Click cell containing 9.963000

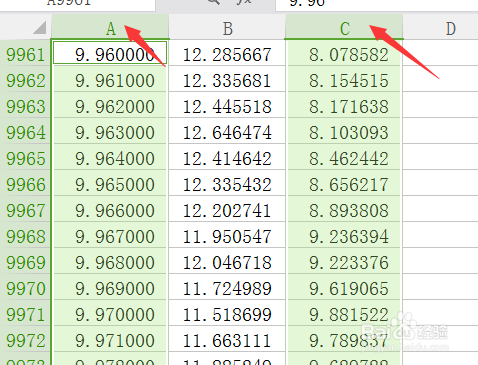coord(110,131)
